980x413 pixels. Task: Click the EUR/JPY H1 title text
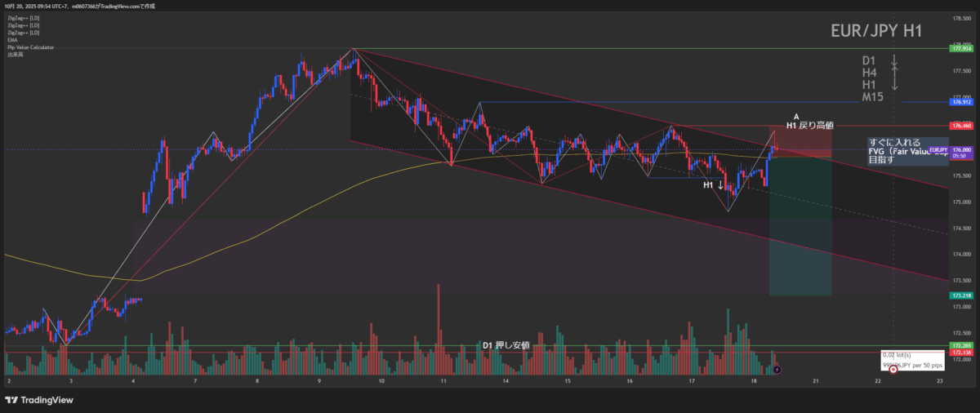click(x=876, y=31)
